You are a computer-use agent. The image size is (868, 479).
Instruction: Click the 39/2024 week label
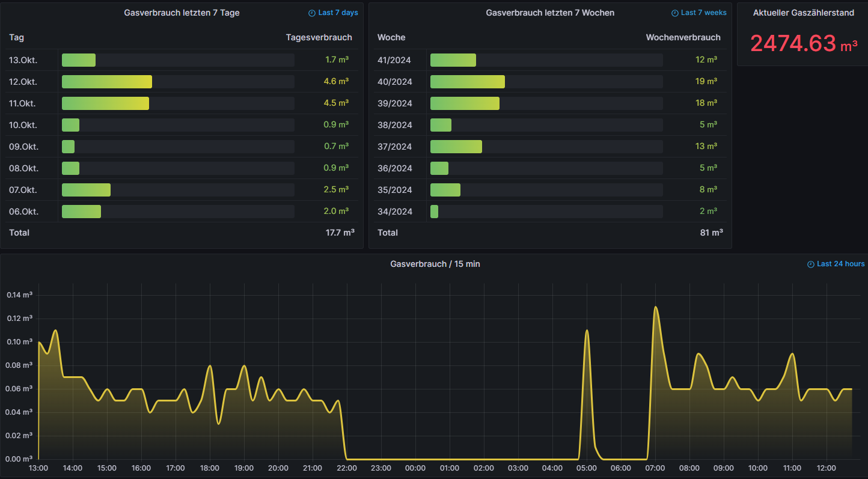tap(395, 103)
